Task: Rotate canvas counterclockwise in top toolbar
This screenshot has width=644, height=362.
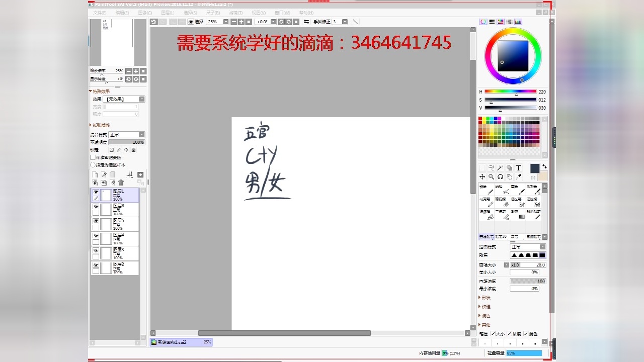Action: (x=281, y=22)
